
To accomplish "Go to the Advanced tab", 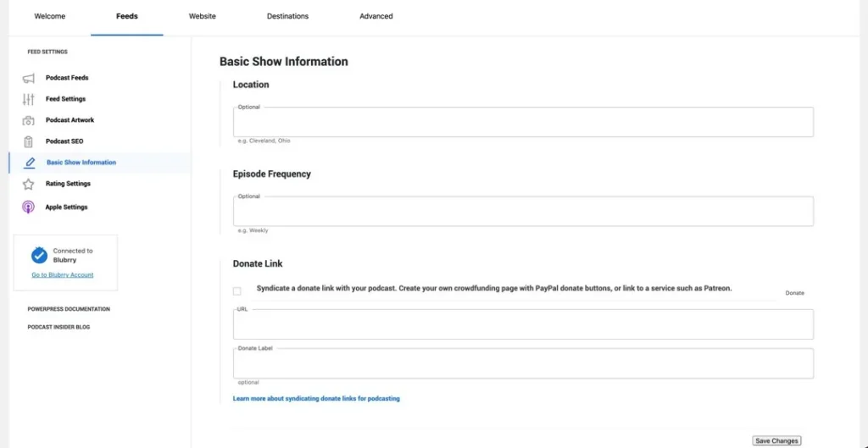I will point(376,16).
